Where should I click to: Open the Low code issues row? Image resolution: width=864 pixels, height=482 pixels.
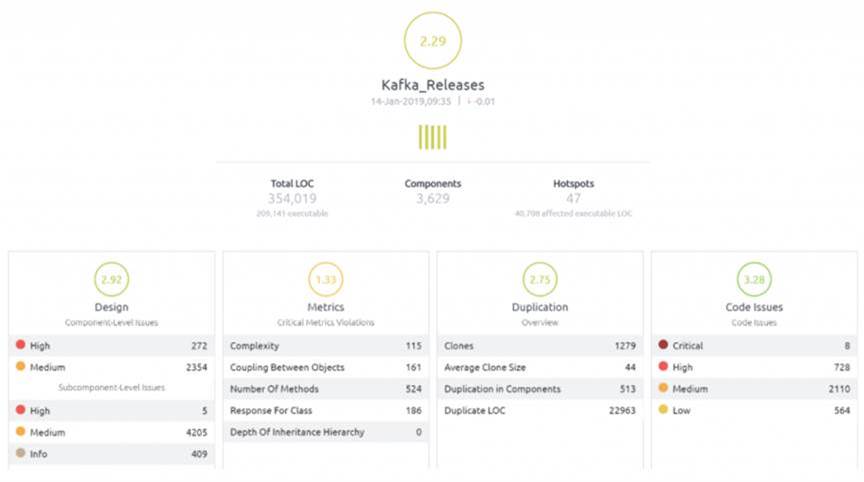click(x=753, y=411)
